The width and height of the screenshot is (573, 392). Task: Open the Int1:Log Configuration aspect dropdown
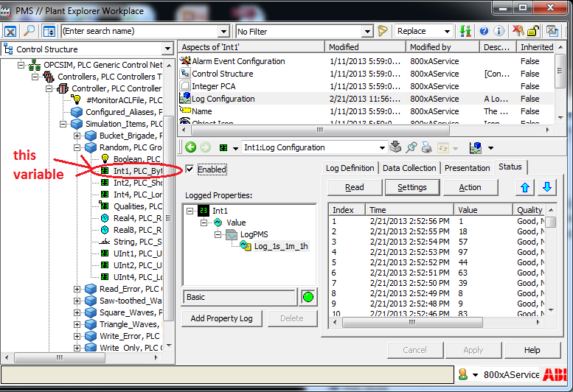click(382, 148)
